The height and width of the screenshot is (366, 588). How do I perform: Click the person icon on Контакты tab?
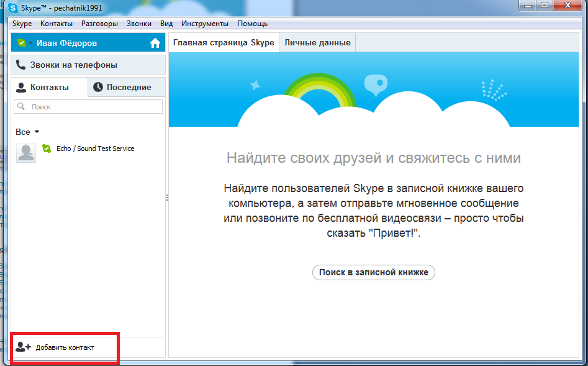pyautogui.click(x=21, y=88)
